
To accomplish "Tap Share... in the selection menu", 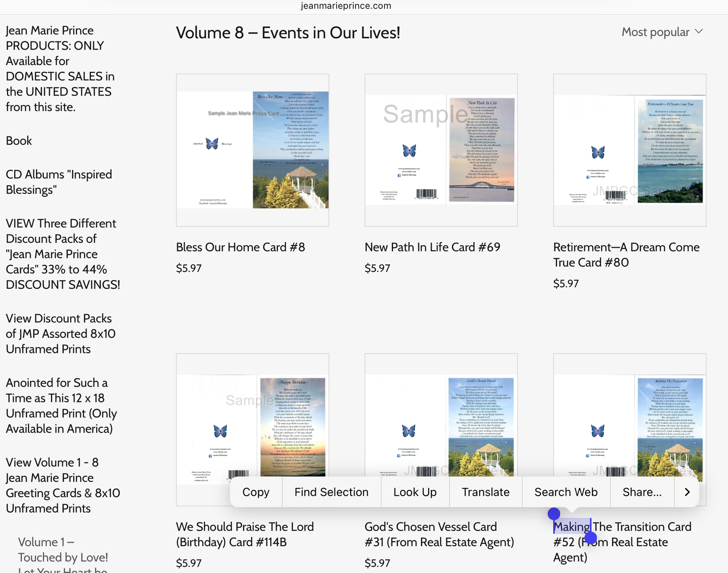I will point(642,492).
